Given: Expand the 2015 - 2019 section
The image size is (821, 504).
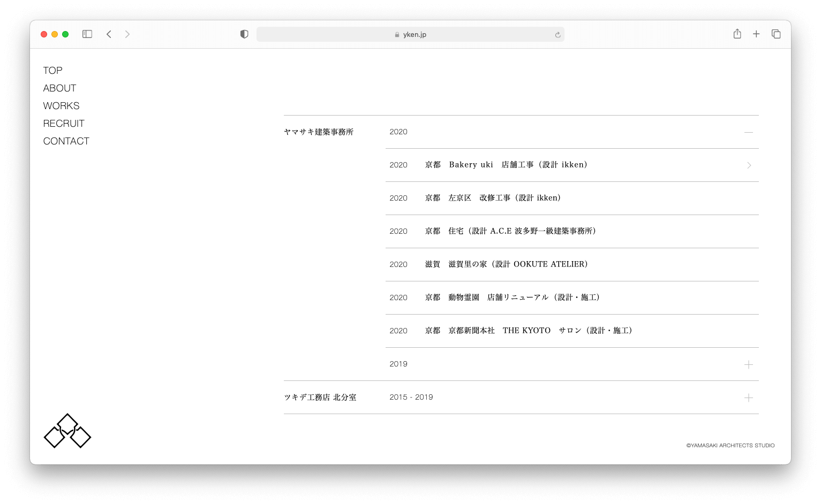Looking at the screenshot, I should click(x=748, y=398).
